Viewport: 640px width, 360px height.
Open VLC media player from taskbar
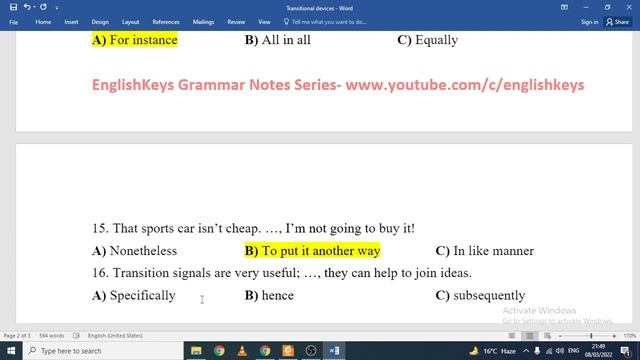242,351
